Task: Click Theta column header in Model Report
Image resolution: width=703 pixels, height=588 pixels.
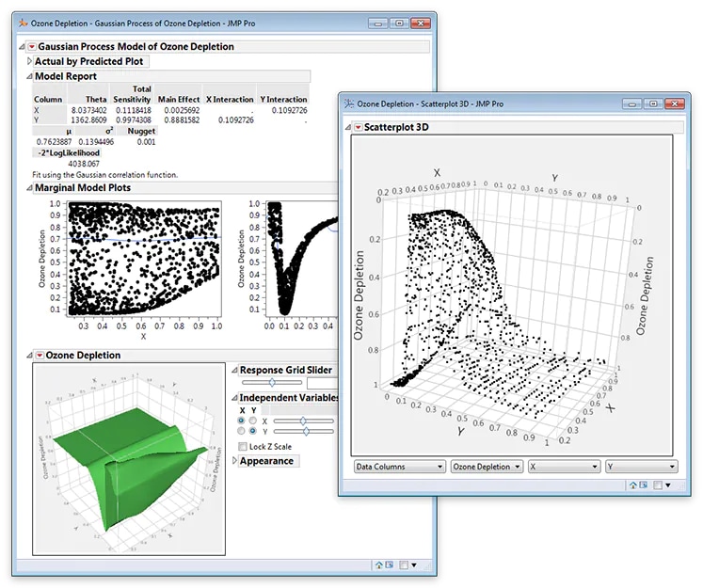Action: pos(96,100)
